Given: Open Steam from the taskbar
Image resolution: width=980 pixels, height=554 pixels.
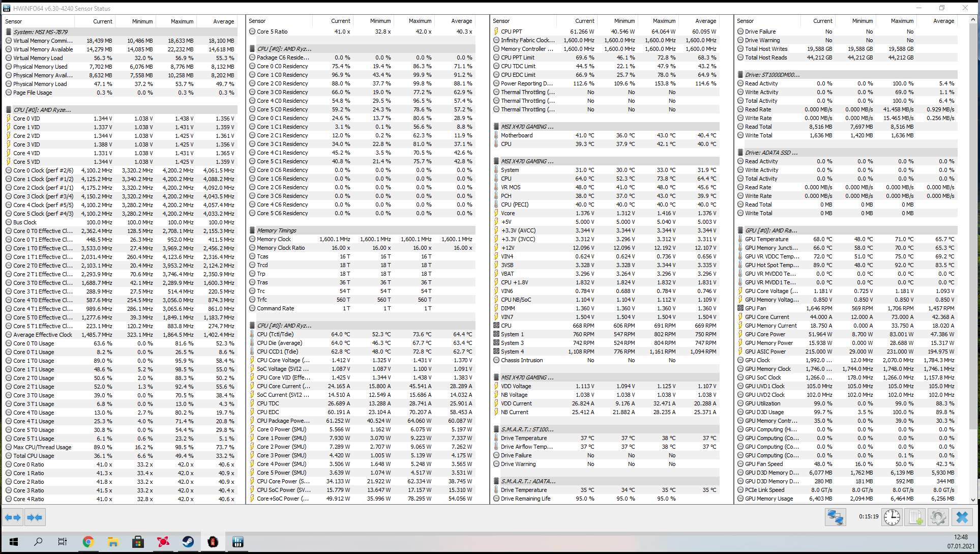Looking at the screenshot, I should [x=188, y=542].
